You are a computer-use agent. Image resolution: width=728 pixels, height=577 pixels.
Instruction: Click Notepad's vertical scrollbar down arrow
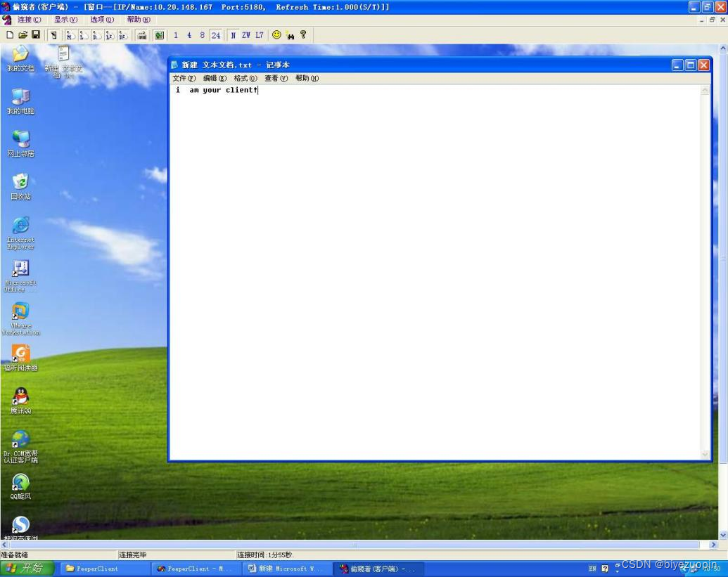(x=705, y=454)
